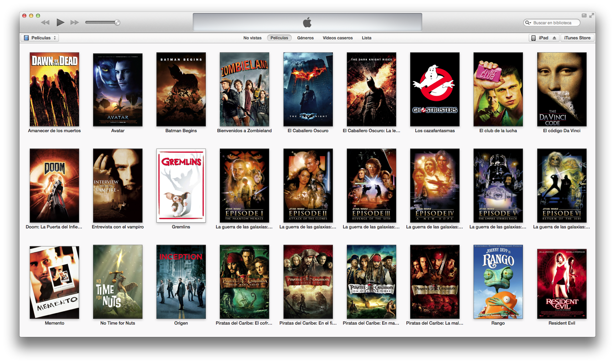This screenshot has height=364, width=615.
Task: Click the title 'El código Da Vinci'
Action: coord(562,131)
